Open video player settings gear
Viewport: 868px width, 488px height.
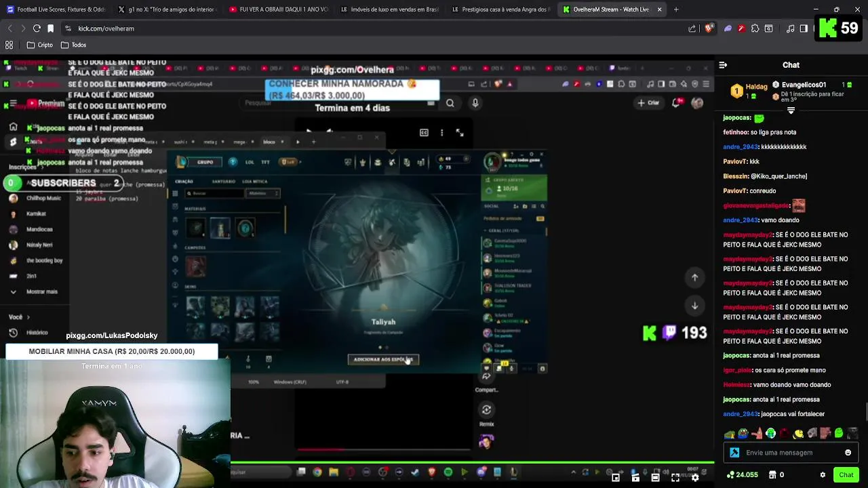pyautogui.click(x=695, y=478)
